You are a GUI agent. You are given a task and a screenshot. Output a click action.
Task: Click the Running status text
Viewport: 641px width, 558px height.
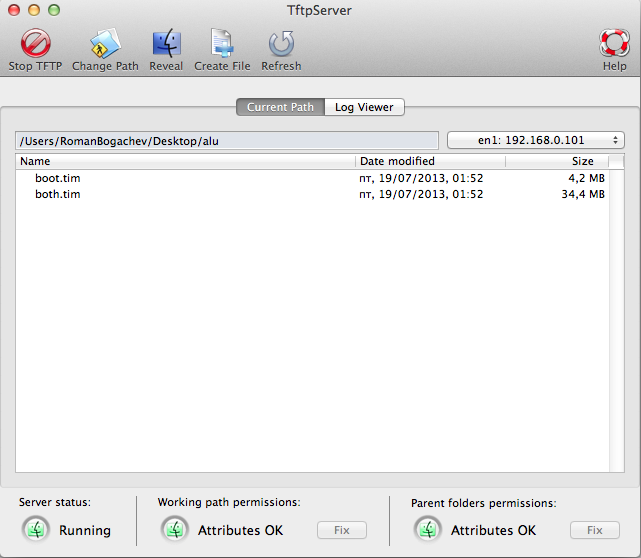[x=85, y=530]
